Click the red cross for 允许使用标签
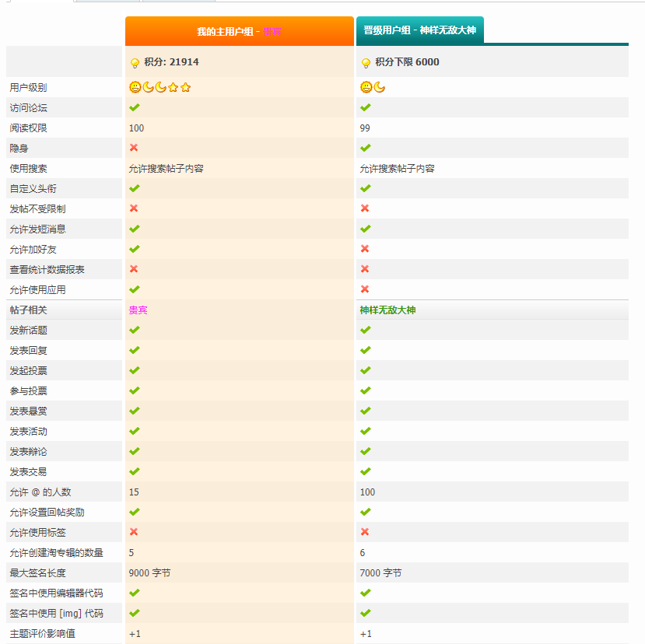 (134, 533)
